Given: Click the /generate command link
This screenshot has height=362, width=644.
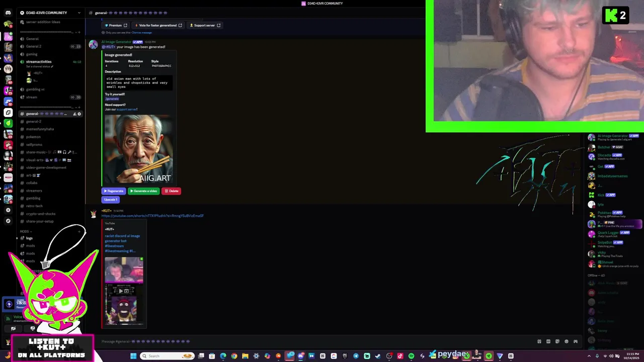Looking at the screenshot, I should pyautogui.click(x=112, y=99).
